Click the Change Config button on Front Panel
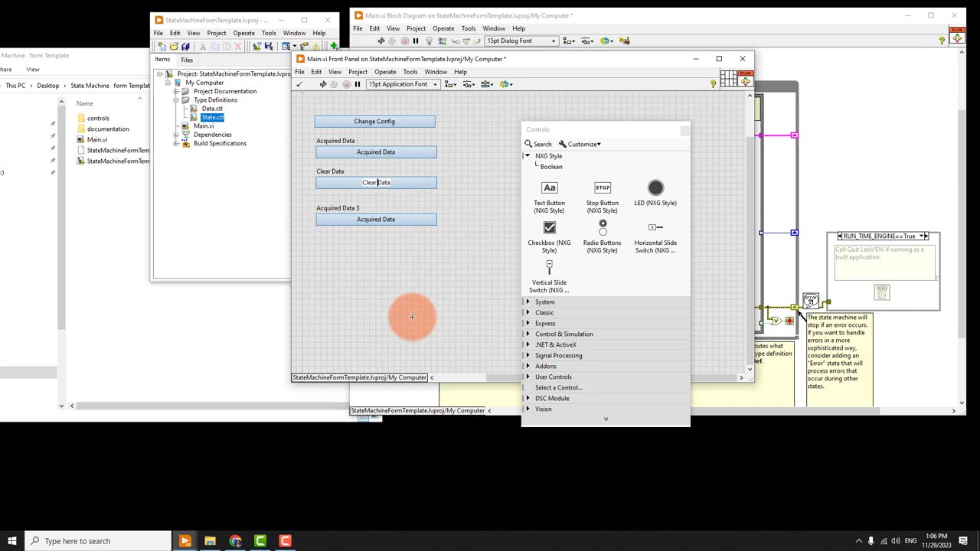 click(x=374, y=121)
